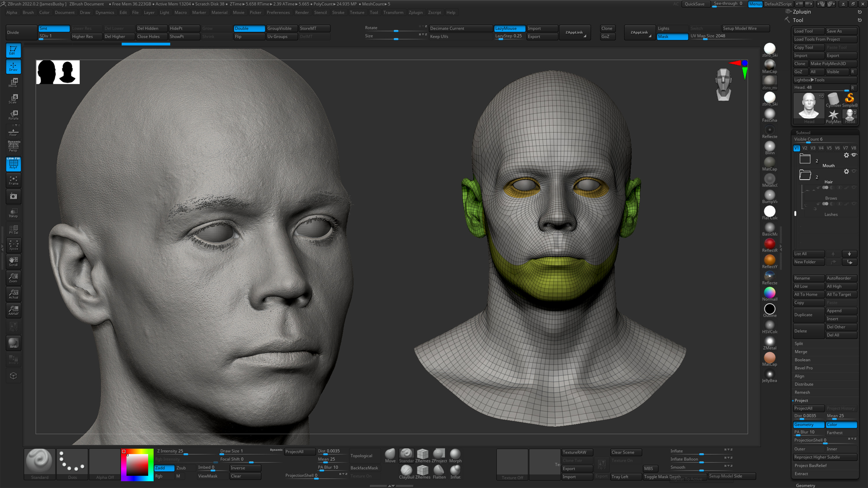Drag the LazyStep slider value
Viewport: 868px width, 488px height.
tap(500, 39)
